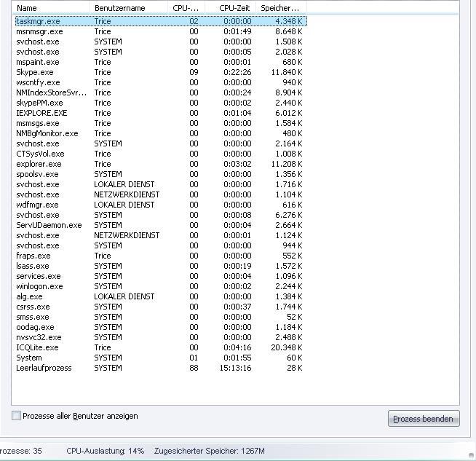The width and height of the screenshot is (476, 461).
Task: Click CPU value 88 of Leerlaufprozess
Action: (x=194, y=368)
